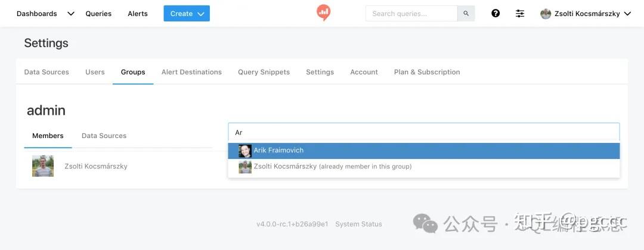The image size is (644, 250).
Task: Switch to the Data Sources settings tab
Action: 47,72
